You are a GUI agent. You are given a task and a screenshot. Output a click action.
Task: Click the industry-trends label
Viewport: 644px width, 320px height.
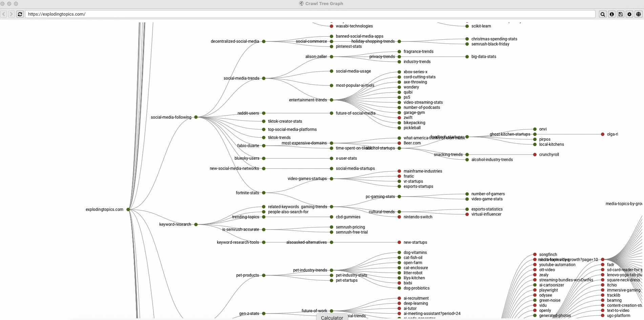417,62
